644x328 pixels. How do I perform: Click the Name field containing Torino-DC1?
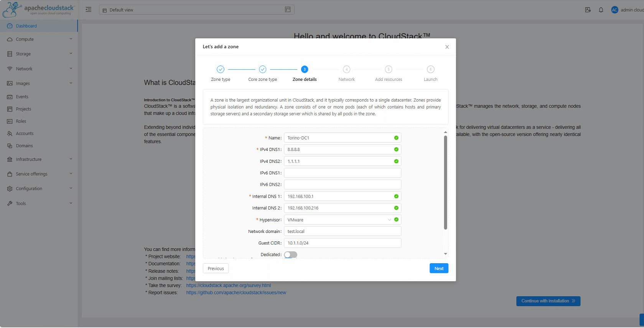pos(343,138)
